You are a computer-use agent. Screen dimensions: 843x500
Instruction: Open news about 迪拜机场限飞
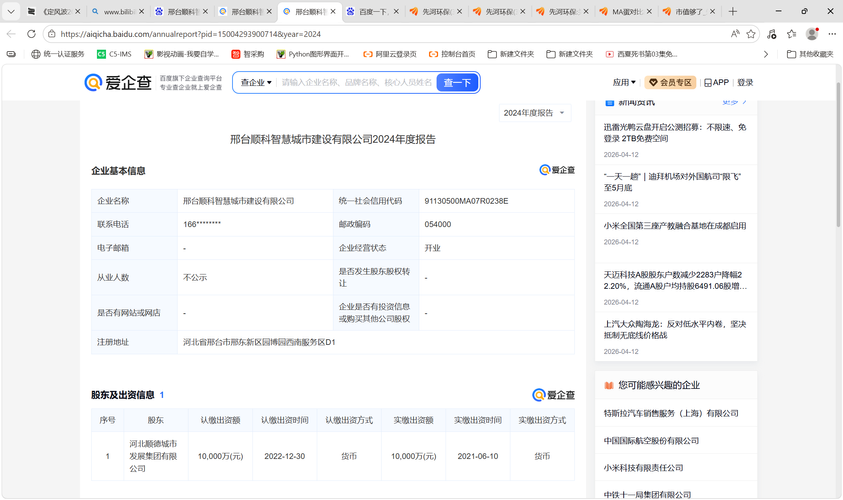click(x=672, y=182)
